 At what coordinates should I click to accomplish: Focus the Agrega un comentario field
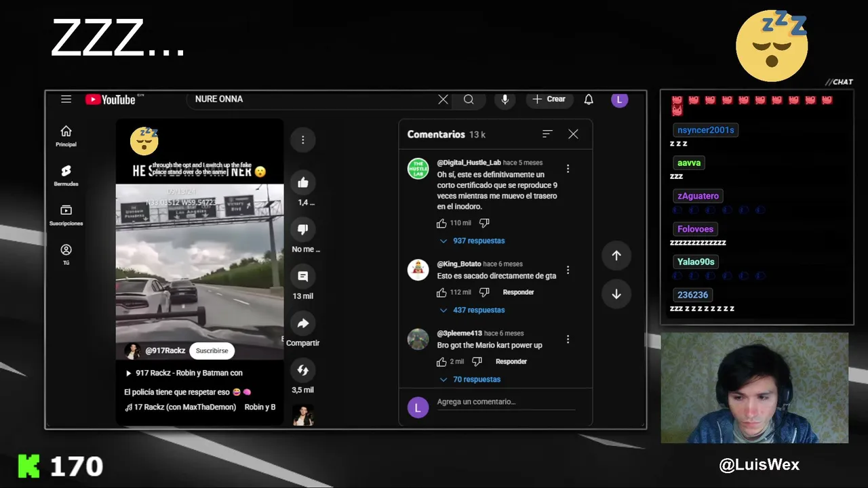coord(505,402)
